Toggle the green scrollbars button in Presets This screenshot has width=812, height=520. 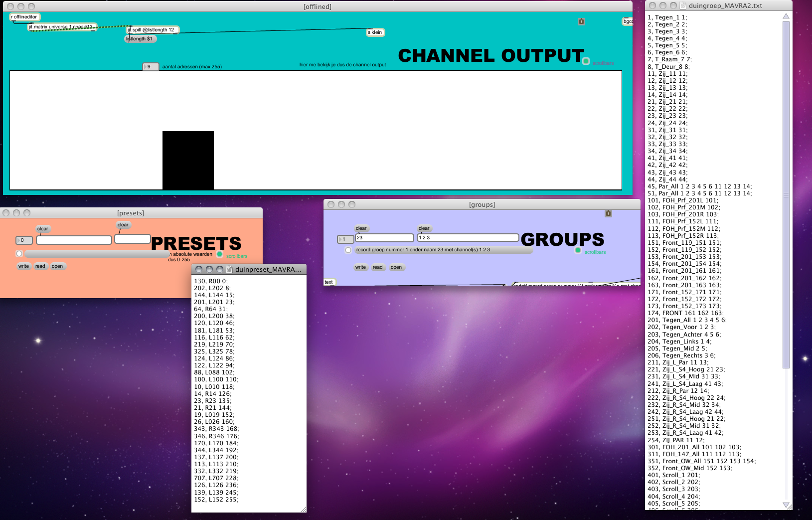tap(220, 254)
